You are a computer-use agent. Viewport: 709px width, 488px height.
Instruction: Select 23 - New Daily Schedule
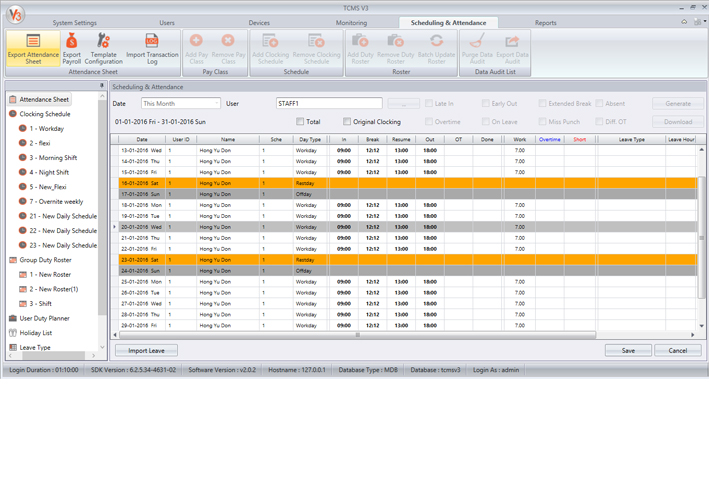click(57, 245)
